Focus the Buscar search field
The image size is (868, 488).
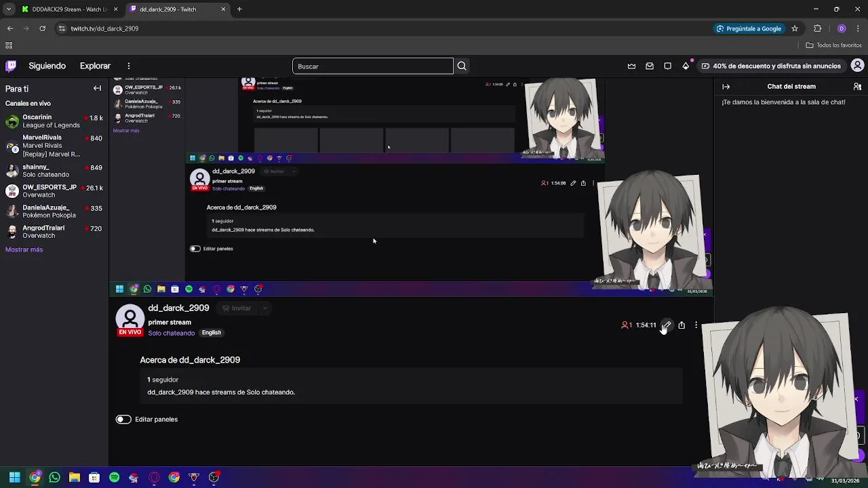[373, 66]
